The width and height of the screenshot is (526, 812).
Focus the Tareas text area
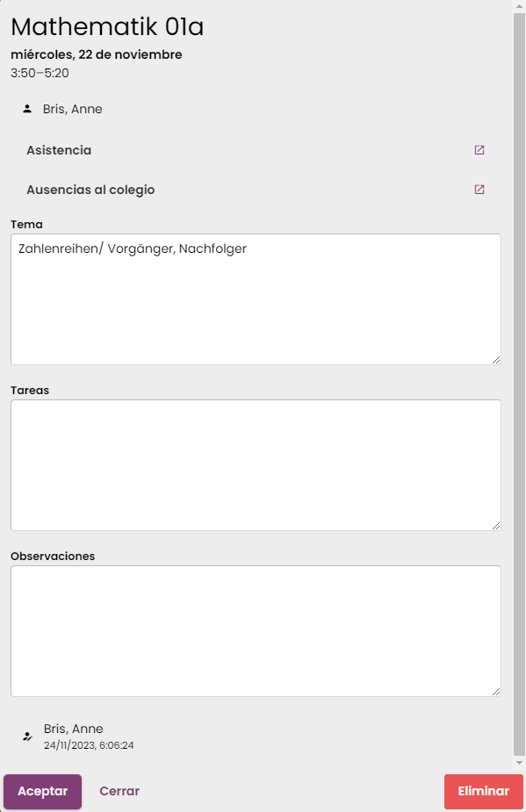(256, 465)
